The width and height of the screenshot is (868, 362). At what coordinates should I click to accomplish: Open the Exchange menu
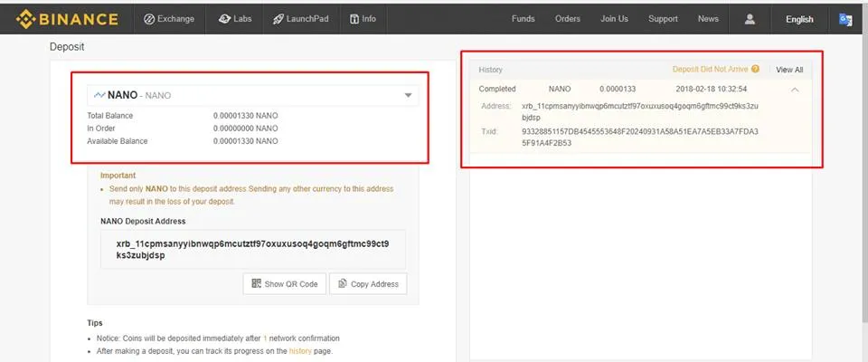tap(169, 19)
